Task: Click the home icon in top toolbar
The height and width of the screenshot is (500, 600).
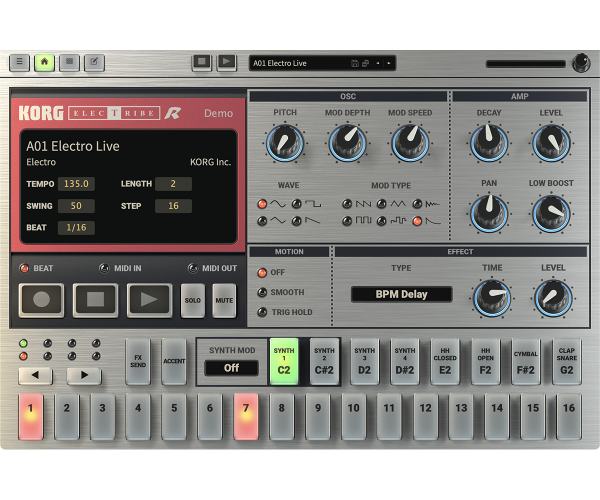Action: [44, 62]
